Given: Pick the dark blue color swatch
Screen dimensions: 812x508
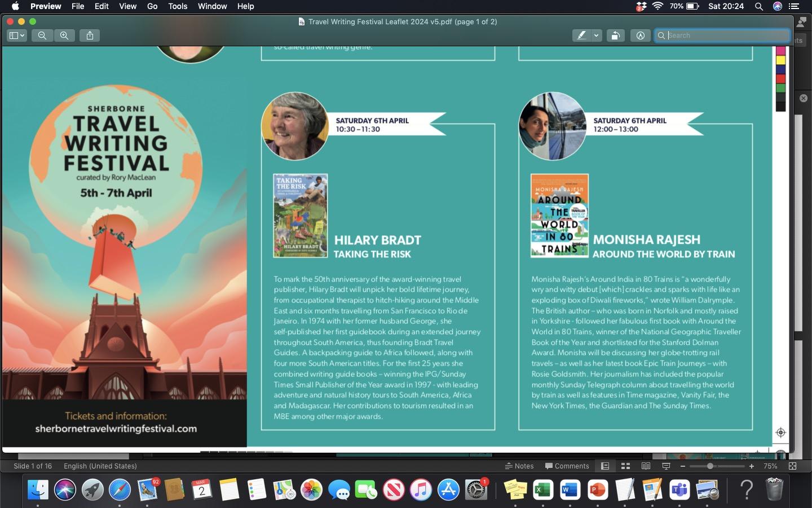Looking at the screenshot, I should [780, 69].
